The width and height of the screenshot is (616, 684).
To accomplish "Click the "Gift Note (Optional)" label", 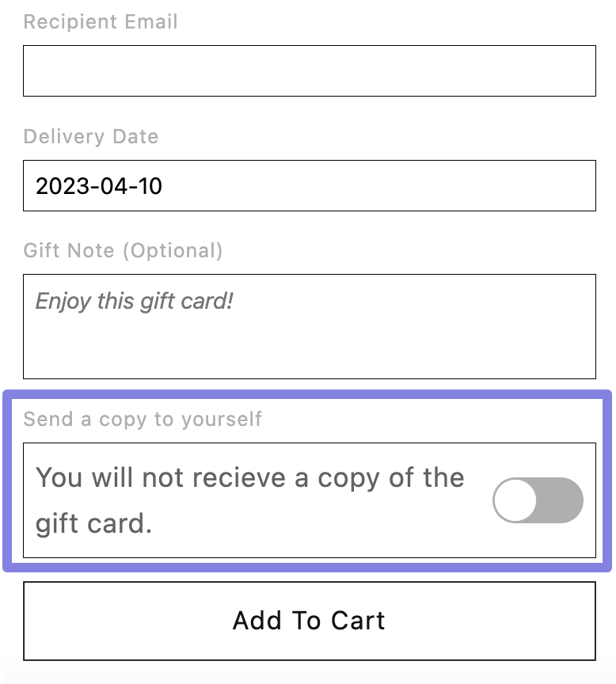I will coord(123,251).
